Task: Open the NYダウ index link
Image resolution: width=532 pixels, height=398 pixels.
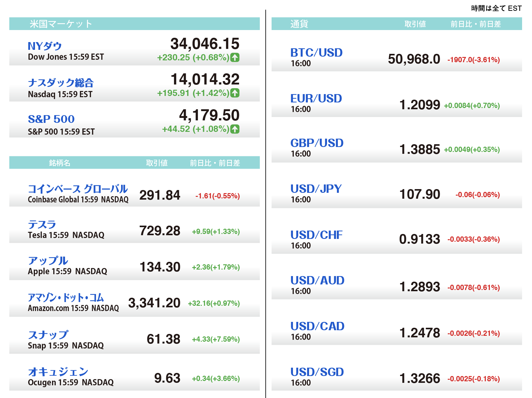Action: (x=45, y=46)
